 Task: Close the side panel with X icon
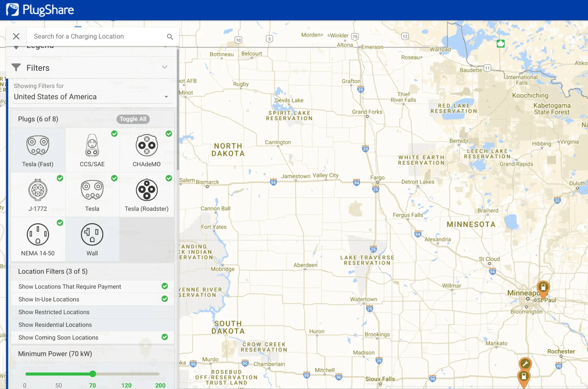point(16,36)
